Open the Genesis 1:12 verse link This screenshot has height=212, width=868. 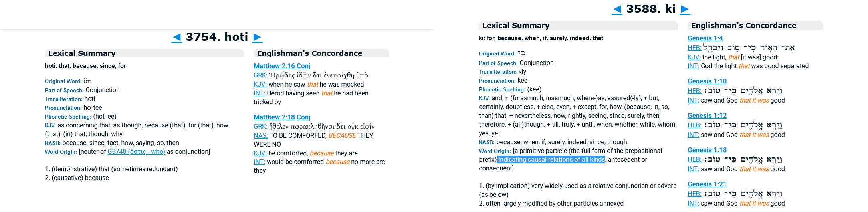pyautogui.click(x=707, y=116)
